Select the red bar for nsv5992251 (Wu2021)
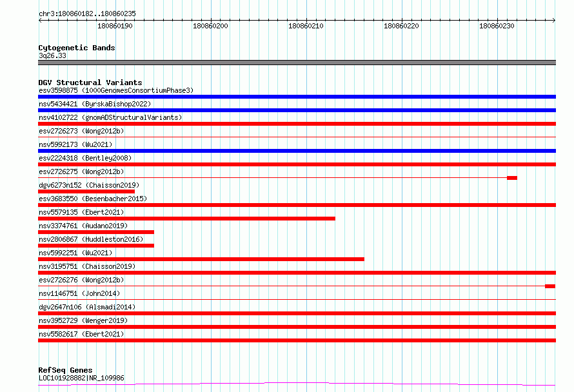The image size is (574, 392). tap(201, 259)
